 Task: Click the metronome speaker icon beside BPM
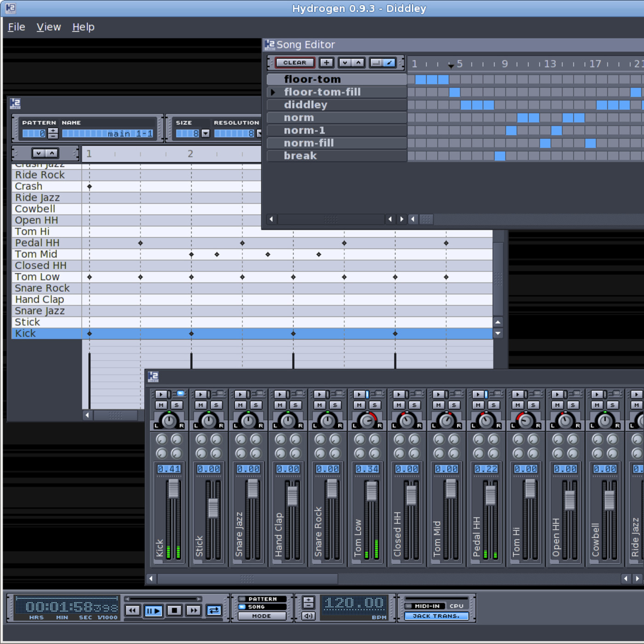[309, 616]
